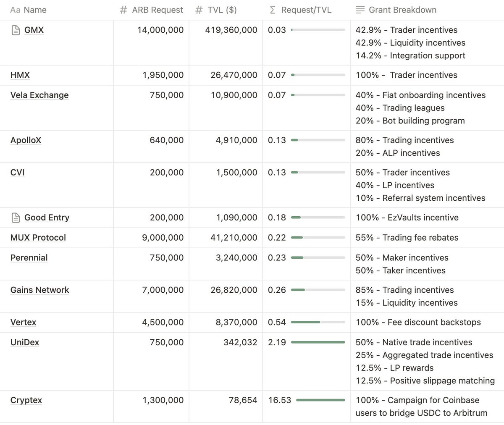
Task: Click the Request/TVL value 2.19
Action: tap(277, 343)
